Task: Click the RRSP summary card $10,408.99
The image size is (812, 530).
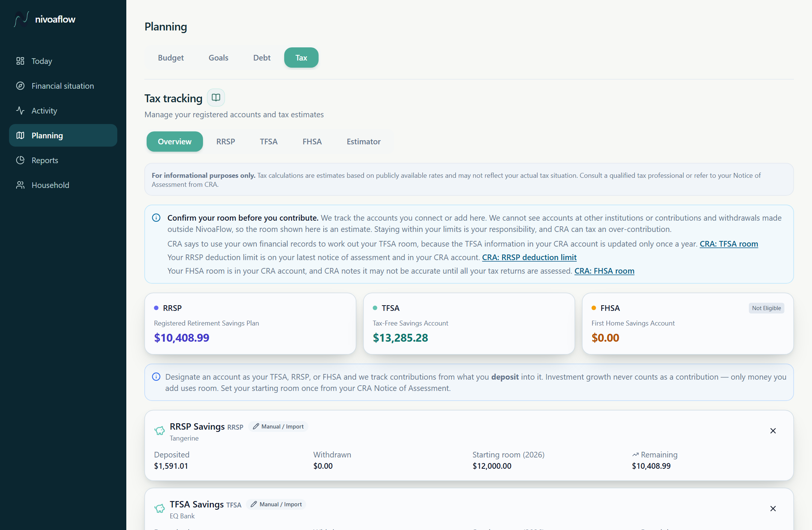Action: [x=250, y=323]
